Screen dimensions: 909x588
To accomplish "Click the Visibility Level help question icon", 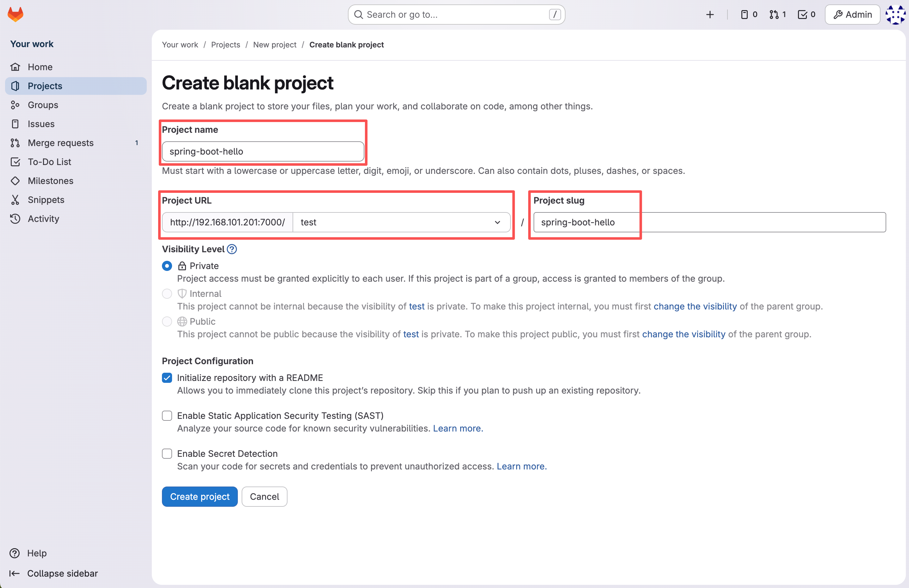I will click(232, 249).
